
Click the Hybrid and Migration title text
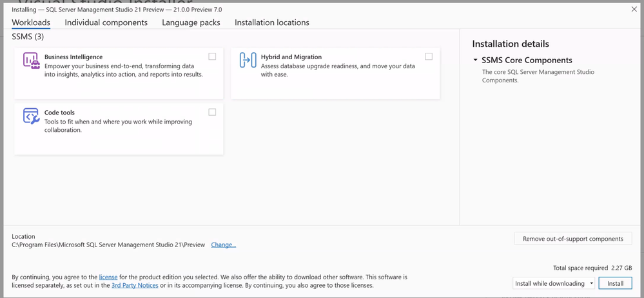[x=291, y=57]
